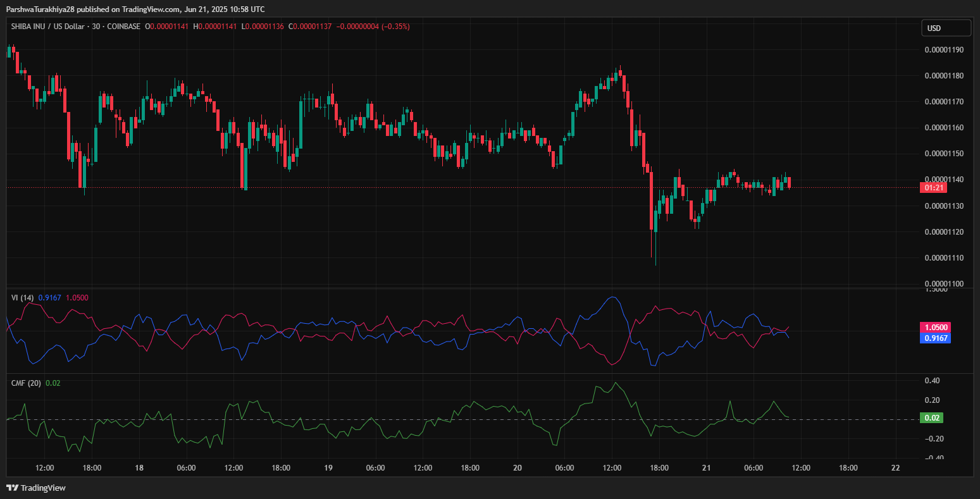
Task: Select the VI (14) indicator legend
Action: point(22,297)
